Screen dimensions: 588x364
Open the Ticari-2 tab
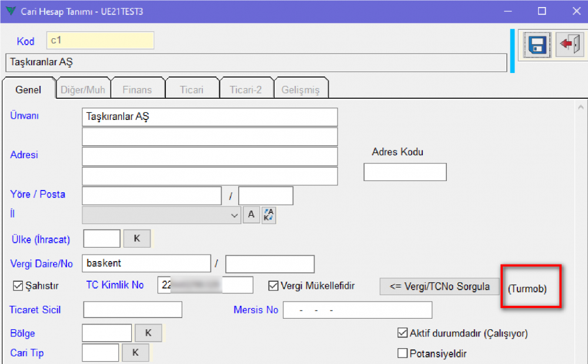coord(245,90)
